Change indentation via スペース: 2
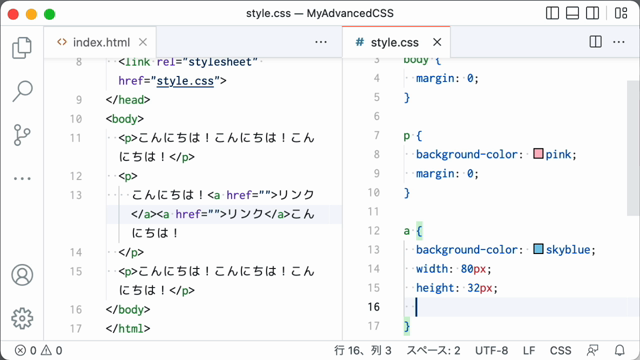 click(x=433, y=350)
